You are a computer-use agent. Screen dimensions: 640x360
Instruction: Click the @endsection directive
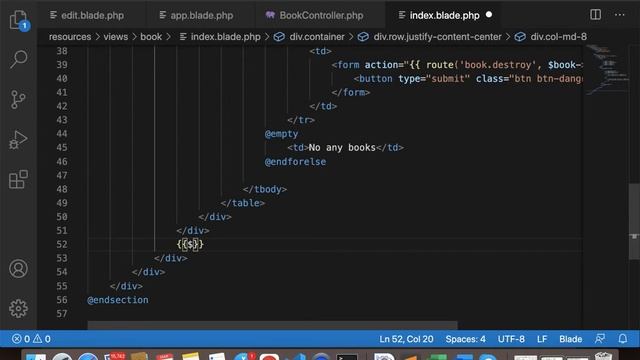(x=118, y=300)
